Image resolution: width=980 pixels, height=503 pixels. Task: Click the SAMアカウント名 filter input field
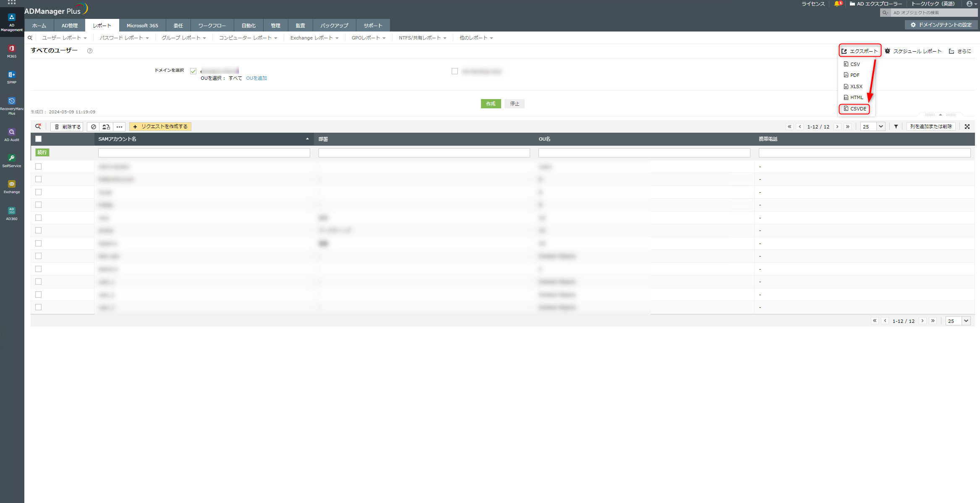pyautogui.click(x=204, y=153)
